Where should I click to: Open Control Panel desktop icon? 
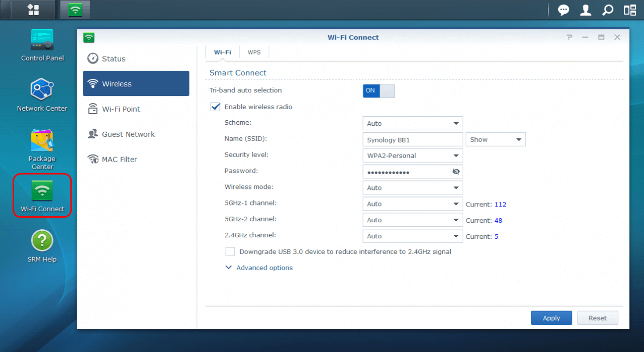tap(42, 40)
